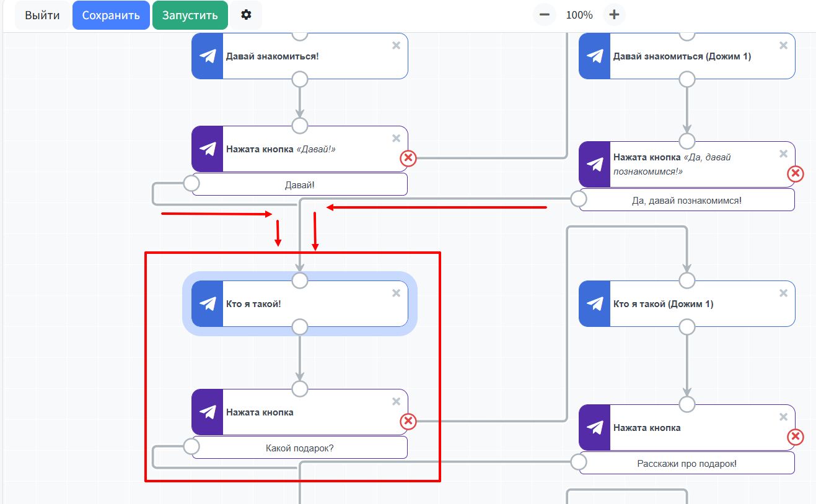Open the Давай знакомиться (Дожим 1) title
816x504 pixels.
point(682,56)
